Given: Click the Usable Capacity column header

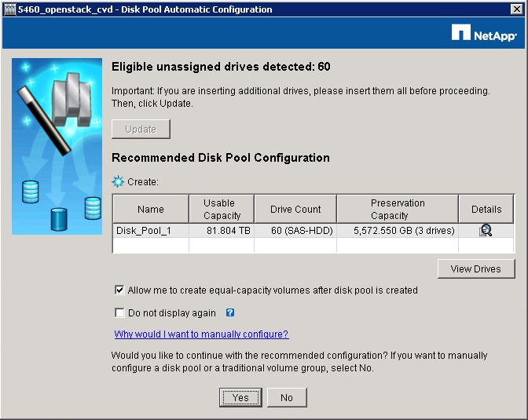Looking at the screenshot, I should tap(222, 209).
